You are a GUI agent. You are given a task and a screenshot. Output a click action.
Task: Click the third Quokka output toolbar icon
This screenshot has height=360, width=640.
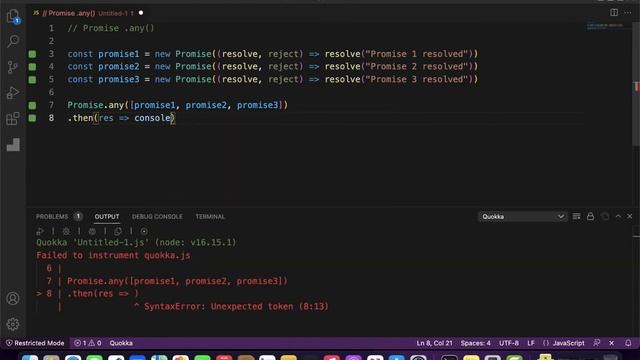[92, 231]
